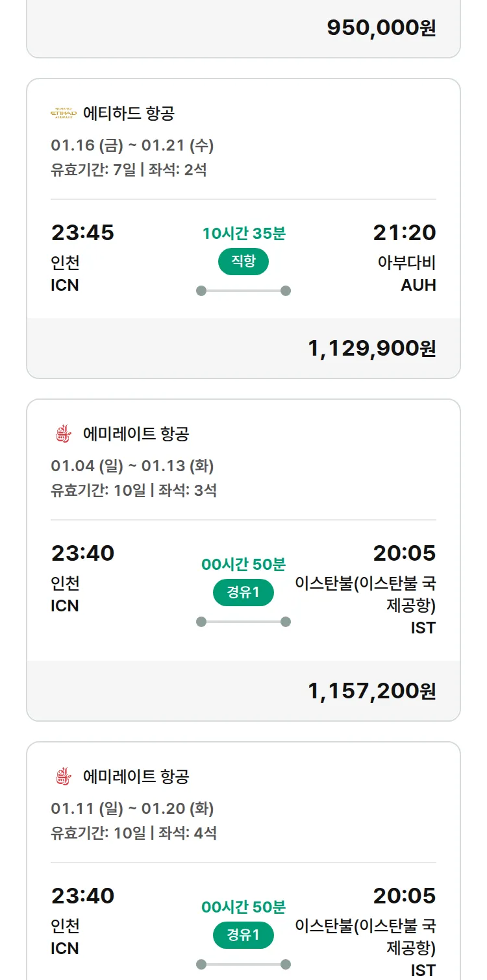The image size is (487, 980).
Task: Tap the 직항 direct flight badge
Action: pyautogui.click(x=243, y=262)
